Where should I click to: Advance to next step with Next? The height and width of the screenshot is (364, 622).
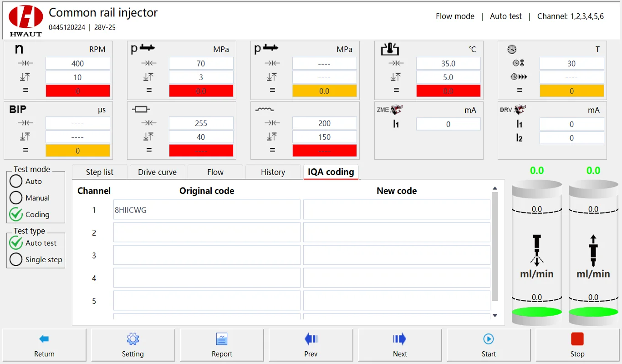400,339
